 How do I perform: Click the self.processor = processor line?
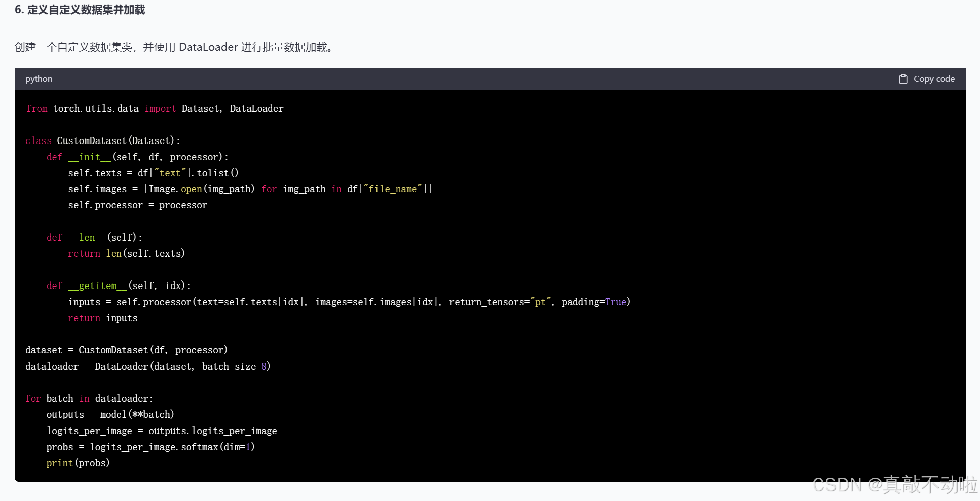(x=138, y=205)
